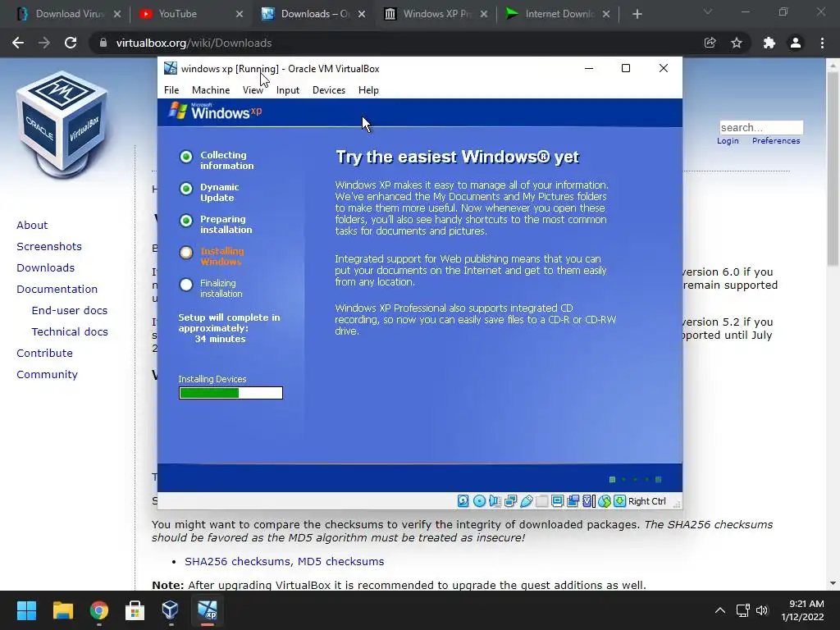Click the site padlock icon in address bar
This screenshot has height=630, width=840.
click(103, 43)
